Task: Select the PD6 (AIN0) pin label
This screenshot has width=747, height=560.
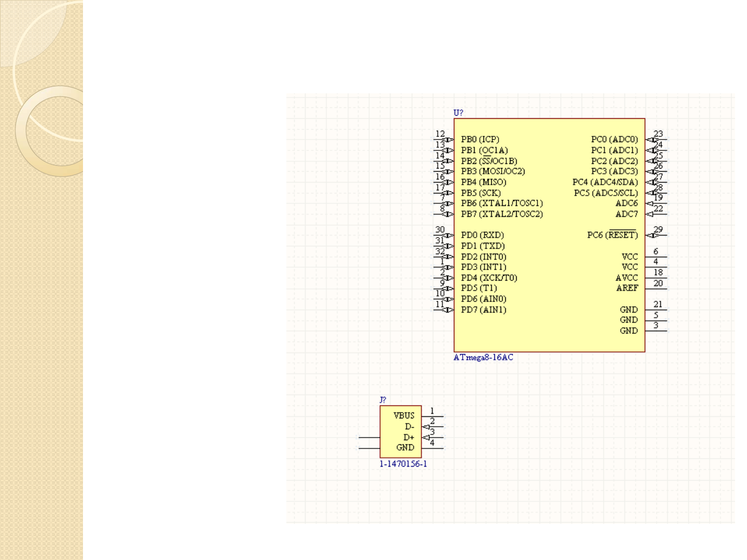Action: 483,299
